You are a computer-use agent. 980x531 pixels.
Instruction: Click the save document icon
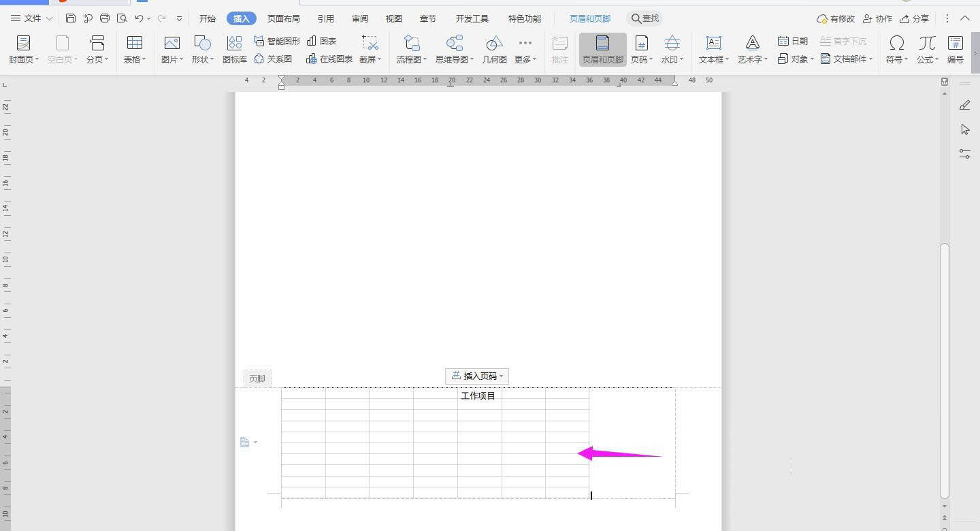pos(71,18)
